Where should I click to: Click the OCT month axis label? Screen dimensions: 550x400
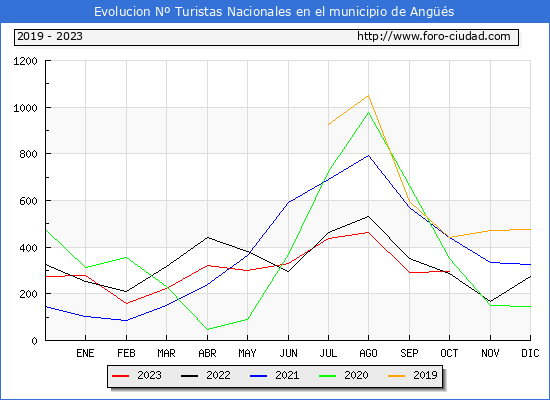(x=449, y=353)
